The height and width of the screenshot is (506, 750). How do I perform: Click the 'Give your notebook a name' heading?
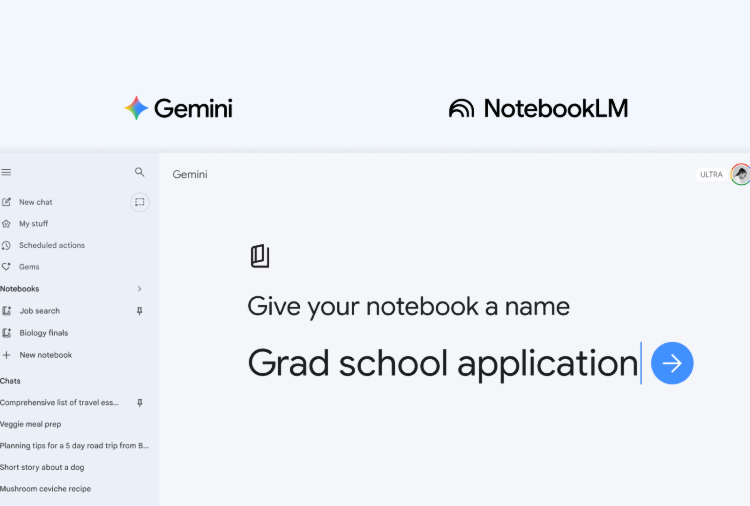click(408, 307)
